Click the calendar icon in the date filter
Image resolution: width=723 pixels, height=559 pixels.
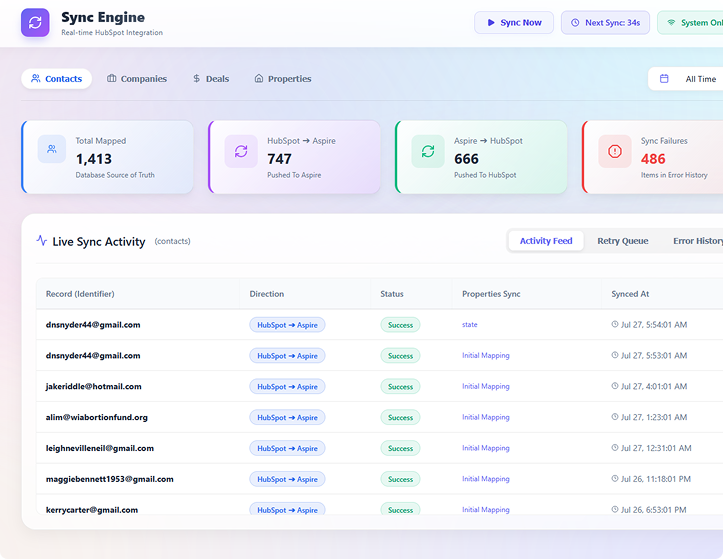(x=664, y=79)
